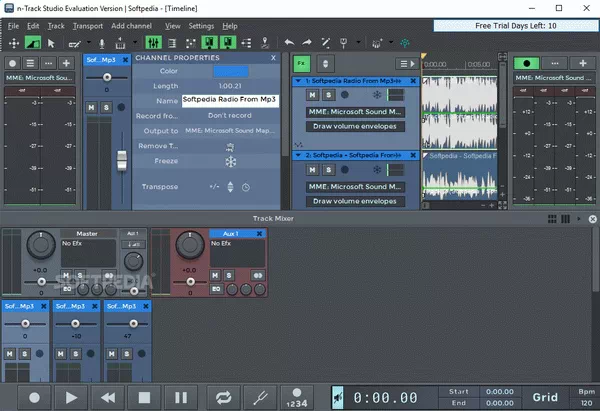The image size is (600, 411).
Task: Open the Transport menu
Action: pyautogui.click(x=88, y=25)
